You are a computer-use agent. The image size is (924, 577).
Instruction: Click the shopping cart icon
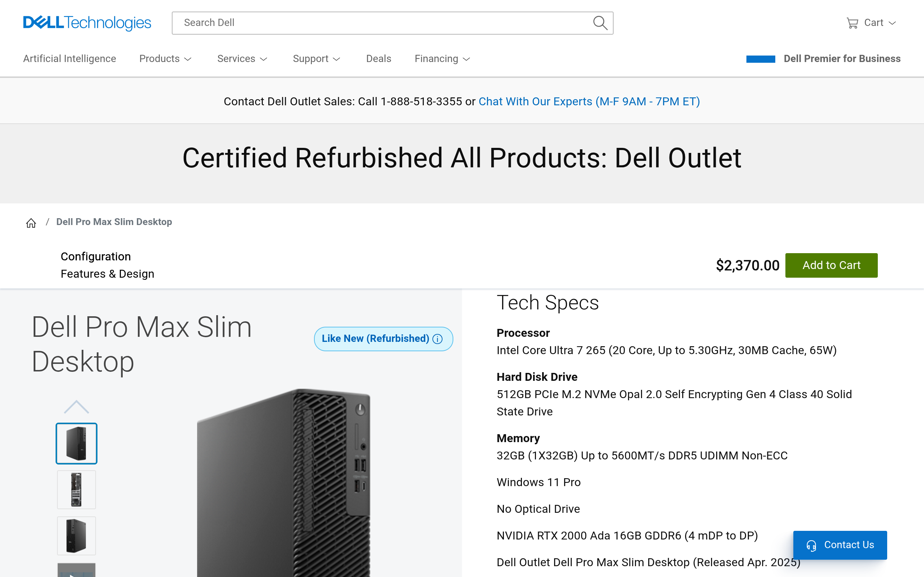click(852, 23)
